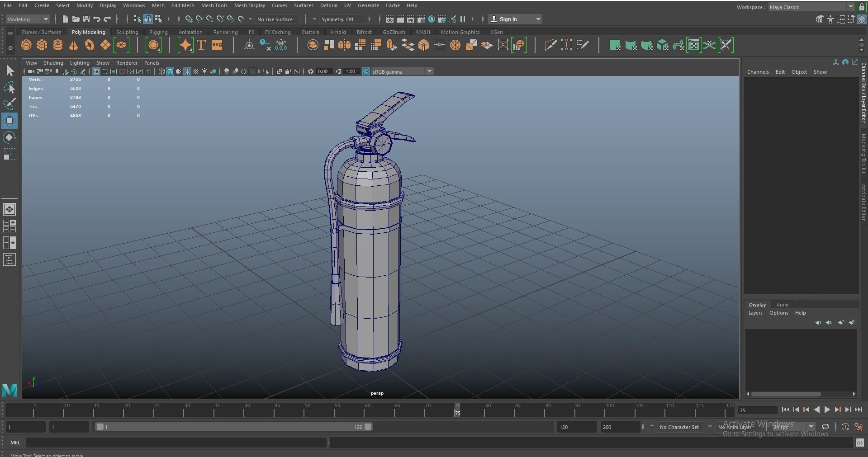Viewport: 868px width, 457px height.
Task: Open the shelf options gear menu
Action: point(10,48)
